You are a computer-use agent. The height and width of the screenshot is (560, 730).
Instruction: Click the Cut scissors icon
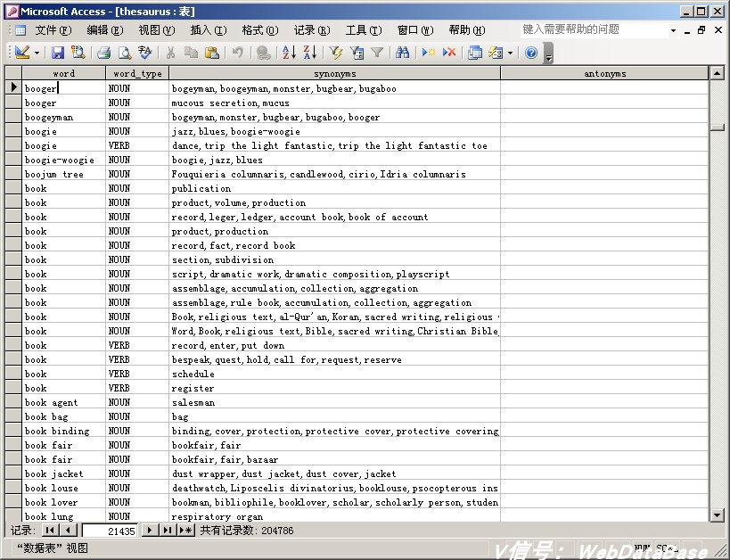click(x=170, y=53)
